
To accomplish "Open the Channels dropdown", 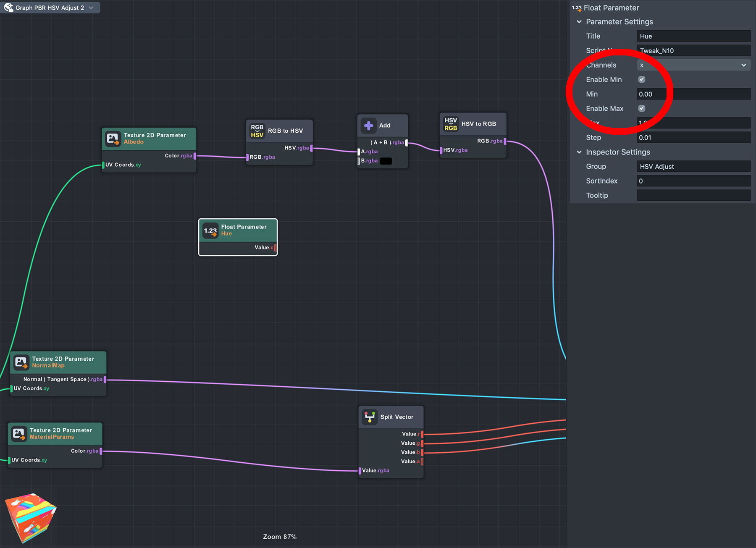I will tap(693, 65).
